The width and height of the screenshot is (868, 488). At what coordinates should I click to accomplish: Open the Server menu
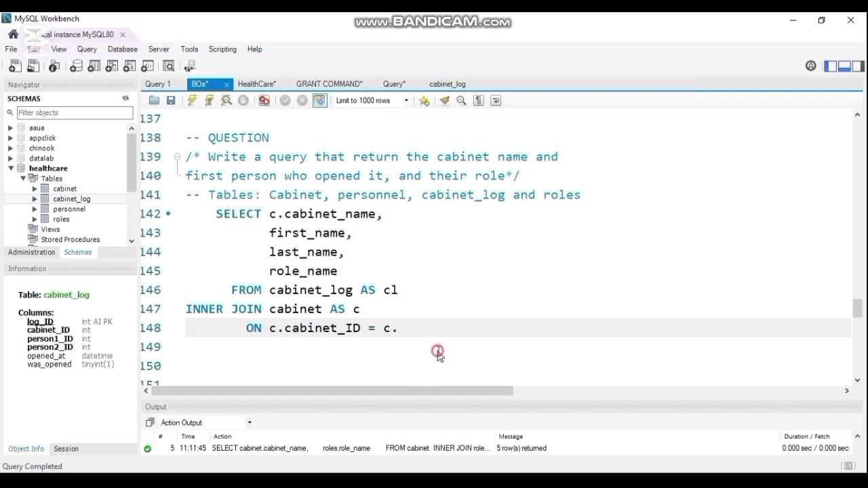tap(159, 49)
